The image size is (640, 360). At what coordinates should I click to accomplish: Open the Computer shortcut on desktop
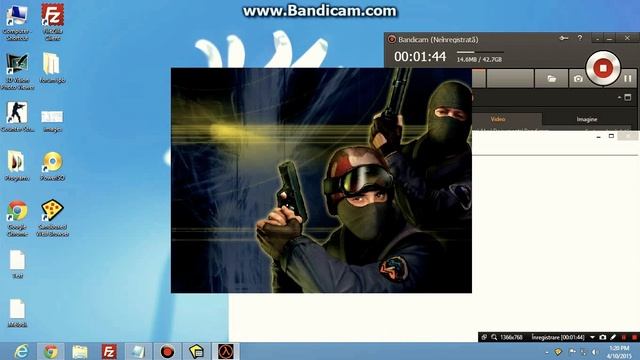[17, 22]
